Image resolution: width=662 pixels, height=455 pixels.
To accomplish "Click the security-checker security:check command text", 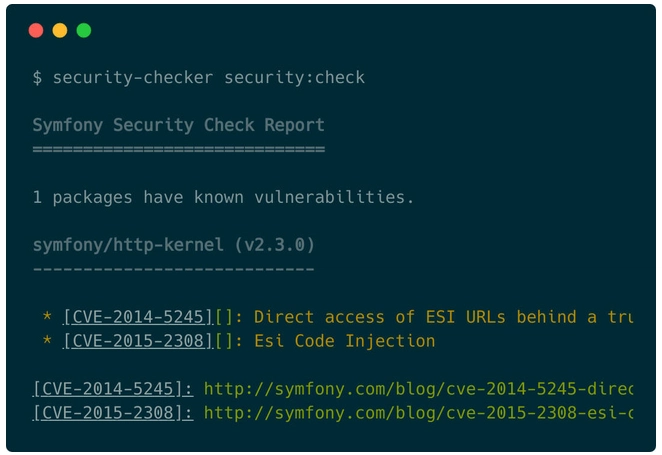I will click(x=209, y=78).
